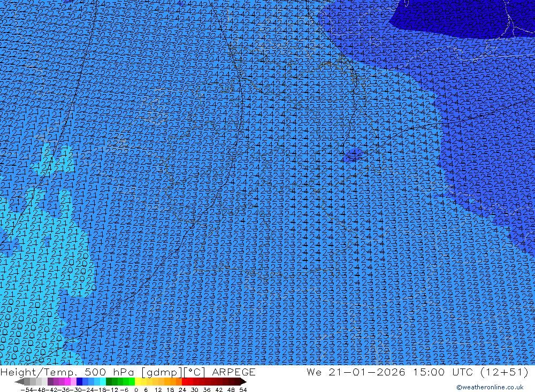This screenshot has width=535, height=392.
Task: Open the weatheronline.co.uk copyright link
Action: tap(490, 387)
